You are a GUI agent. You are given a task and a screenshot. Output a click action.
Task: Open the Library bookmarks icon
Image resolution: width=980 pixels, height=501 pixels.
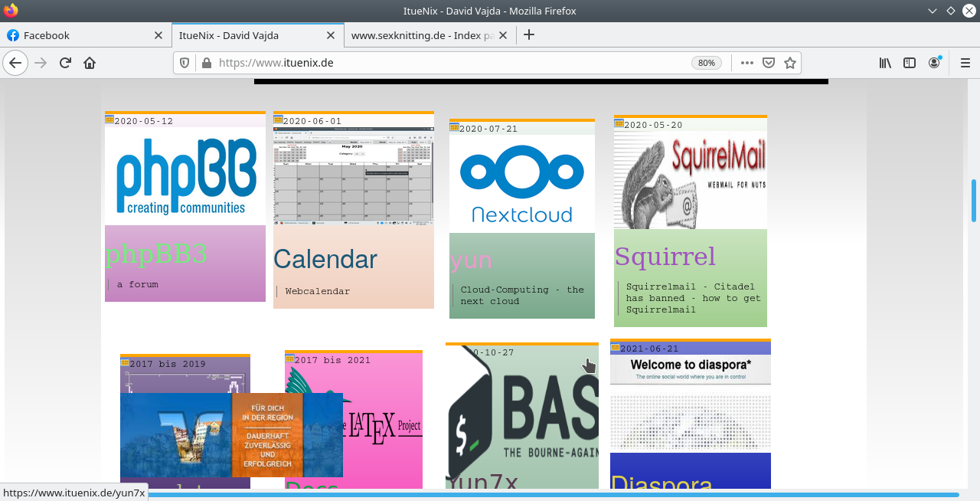[x=885, y=63]
